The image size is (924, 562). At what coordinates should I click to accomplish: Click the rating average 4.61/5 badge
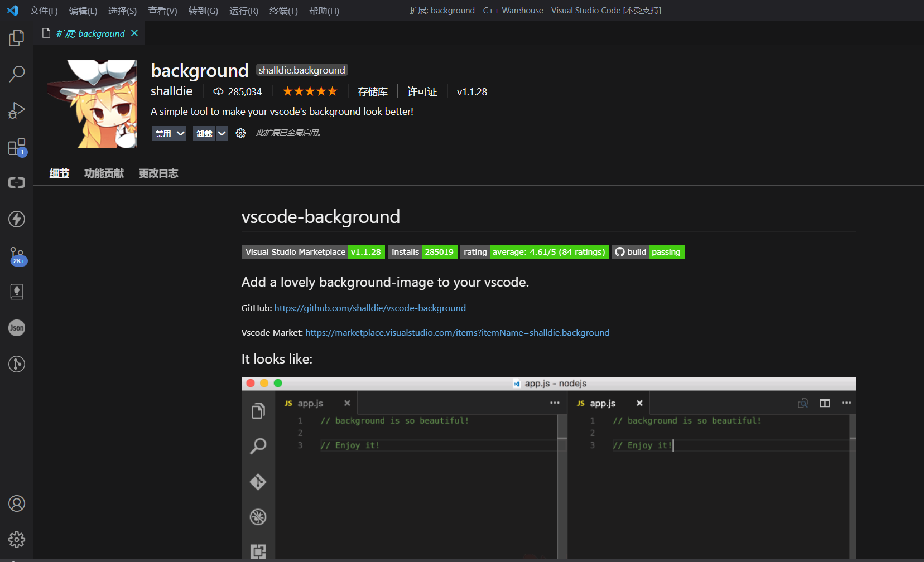pos(534,252)
